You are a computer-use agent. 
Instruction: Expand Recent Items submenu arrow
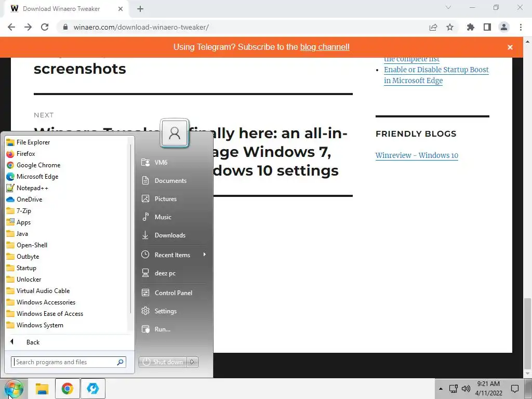click(x=204, y=255)
